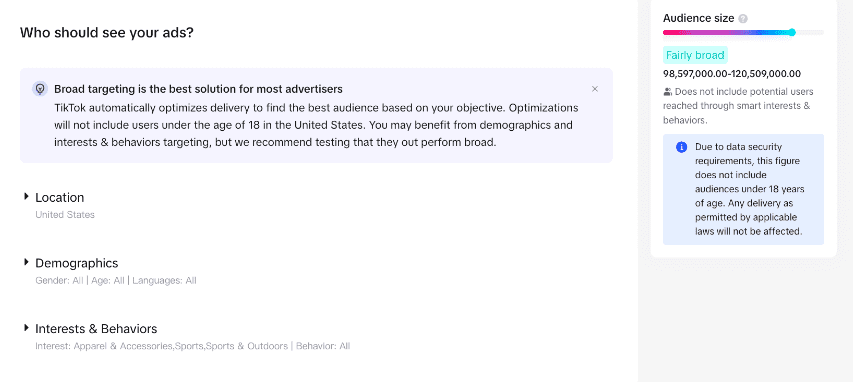Click the 'United States' location summary
Screen dimensions: 853x382
click(x=65, y=215)
